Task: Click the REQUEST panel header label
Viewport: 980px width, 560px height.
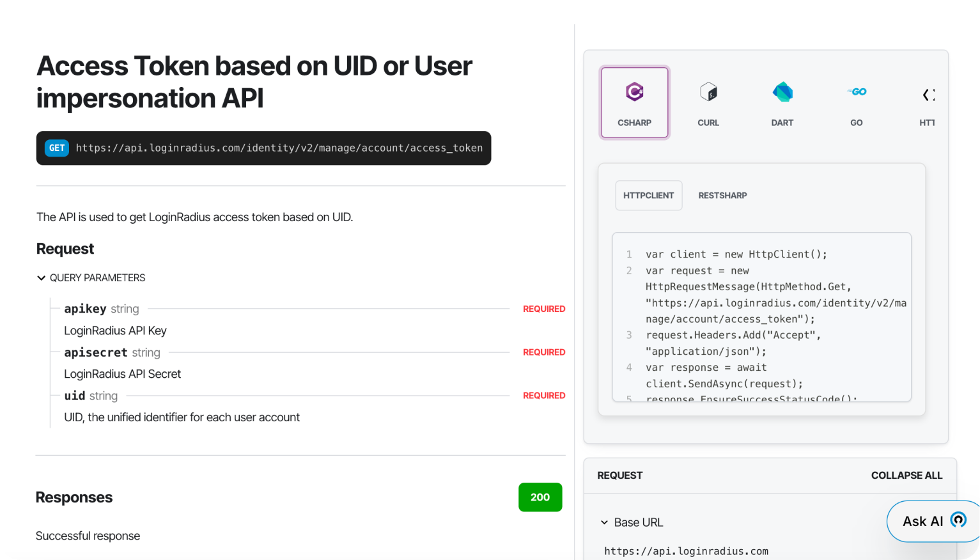Action: point(620,476)
